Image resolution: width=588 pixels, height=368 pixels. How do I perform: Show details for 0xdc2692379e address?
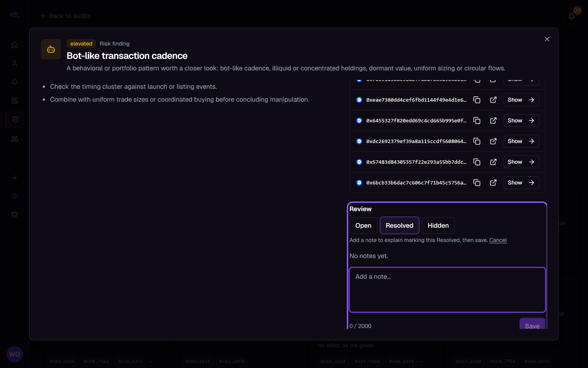521,141
